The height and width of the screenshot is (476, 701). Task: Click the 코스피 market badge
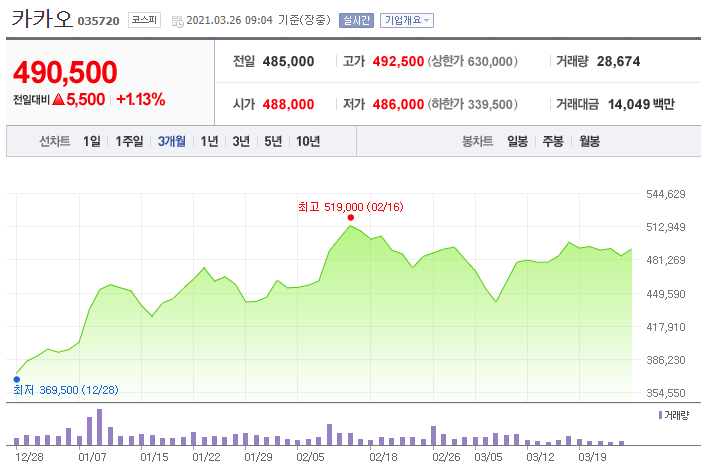[144, 20]
